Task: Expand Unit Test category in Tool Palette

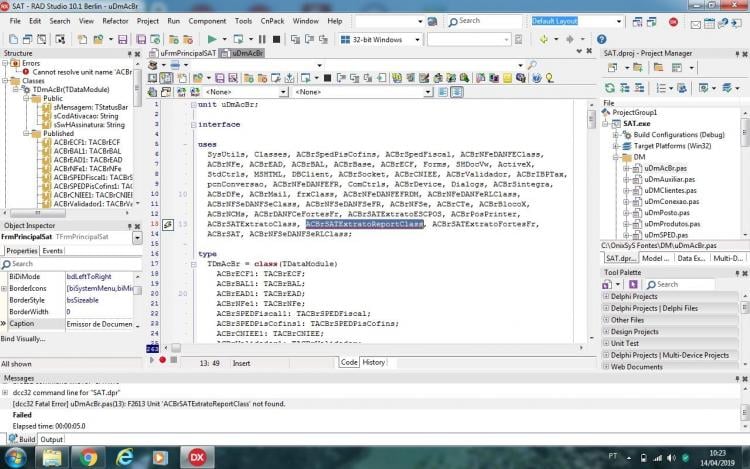Action: point(606,343)
